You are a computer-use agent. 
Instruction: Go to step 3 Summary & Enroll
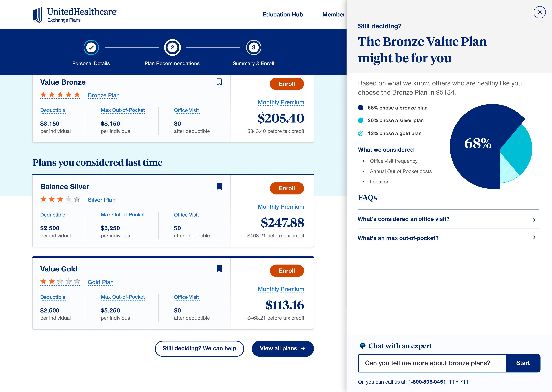click(x=253, y=48)
